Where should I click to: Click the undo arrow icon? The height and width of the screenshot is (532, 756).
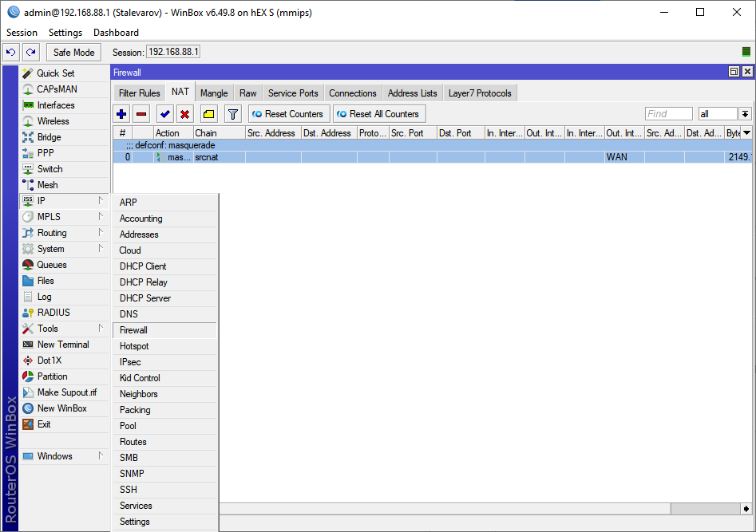click(x=11, y=52)
